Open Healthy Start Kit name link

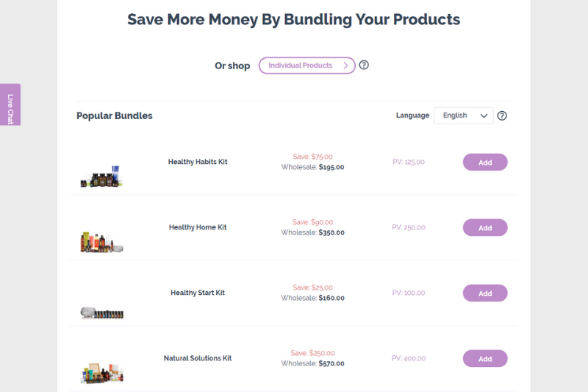tap(198, 293)
